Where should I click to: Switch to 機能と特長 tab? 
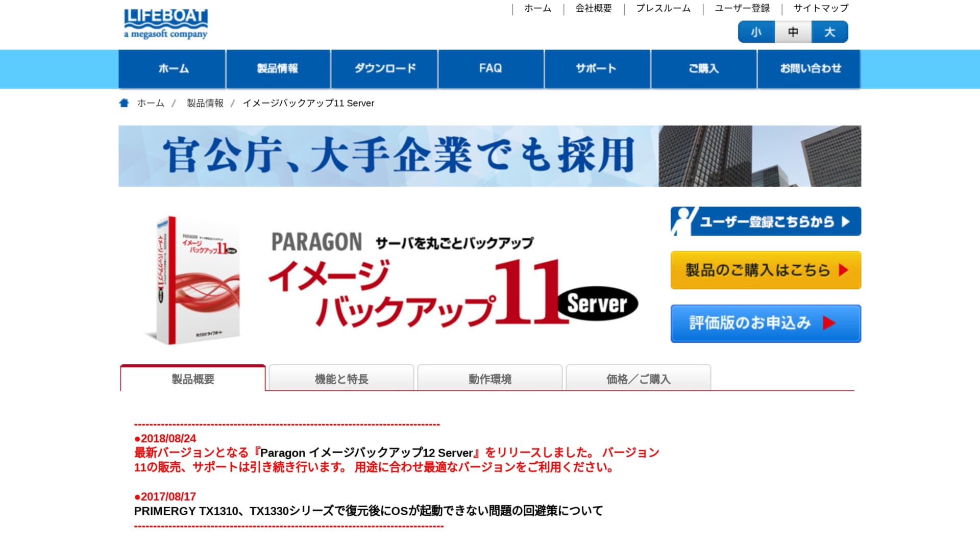point(341,379)
